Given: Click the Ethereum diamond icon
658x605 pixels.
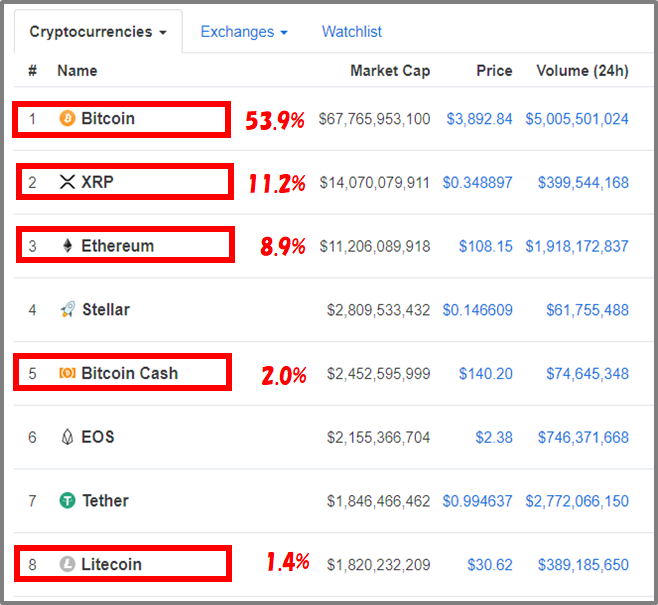Looking at the screenshot, I should click(67, 246).
